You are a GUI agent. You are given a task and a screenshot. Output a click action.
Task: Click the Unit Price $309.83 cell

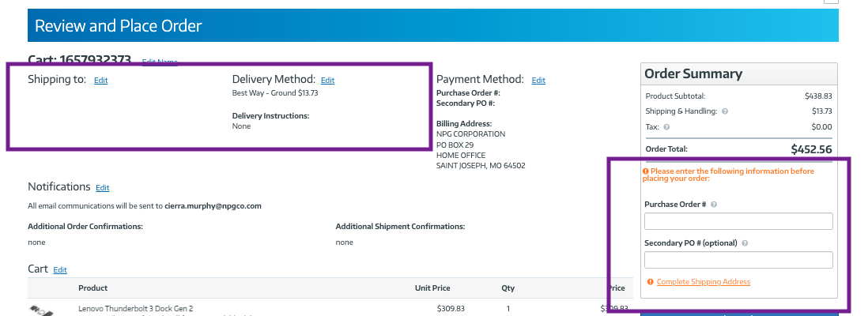pos(450,308)
